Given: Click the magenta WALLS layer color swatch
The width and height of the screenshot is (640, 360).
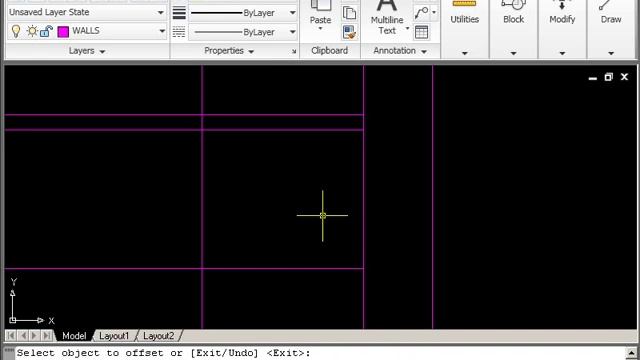Looking at the screenshot, I should tap(63, 31).
